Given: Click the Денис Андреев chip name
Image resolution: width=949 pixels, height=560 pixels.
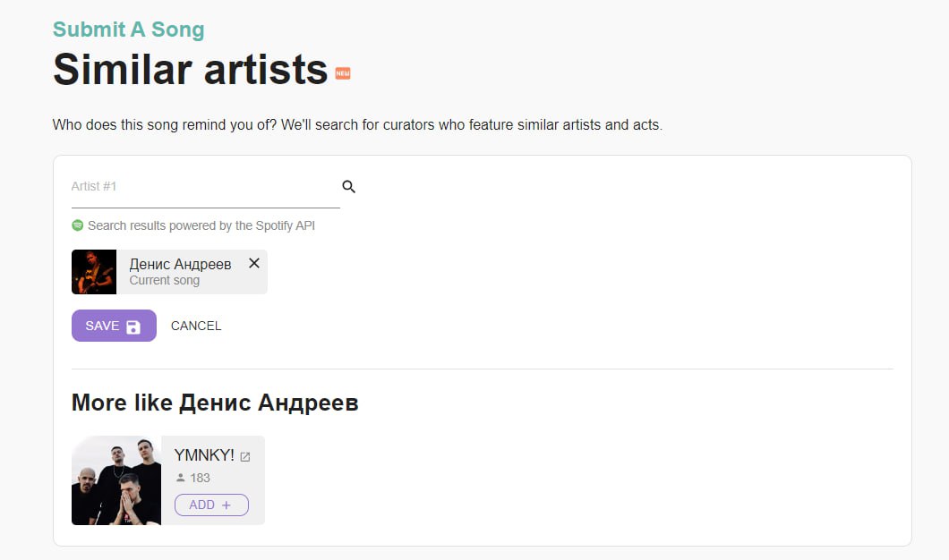Looking at the screenshot, I should pyautogui.click(x=180, y=264).
